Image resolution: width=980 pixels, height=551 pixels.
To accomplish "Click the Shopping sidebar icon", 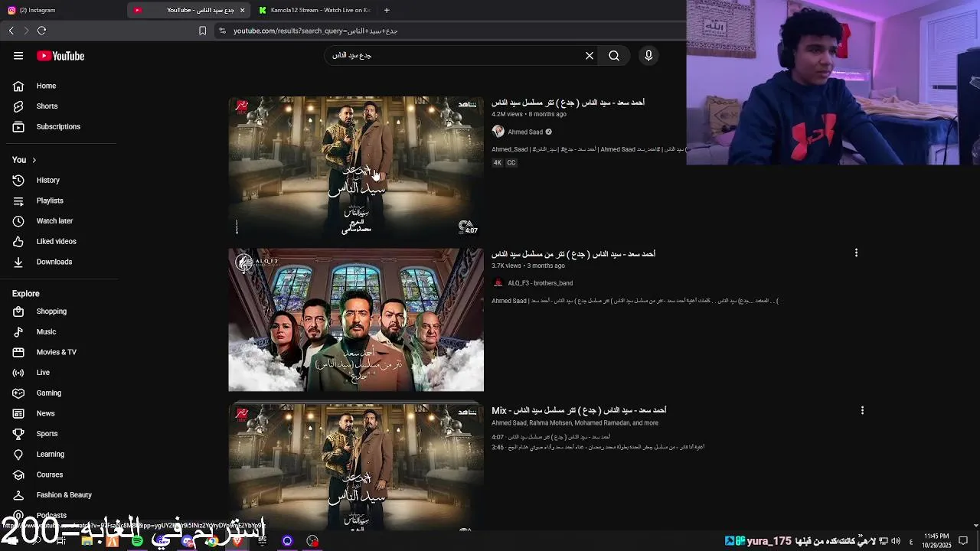I will coord(18,311).
